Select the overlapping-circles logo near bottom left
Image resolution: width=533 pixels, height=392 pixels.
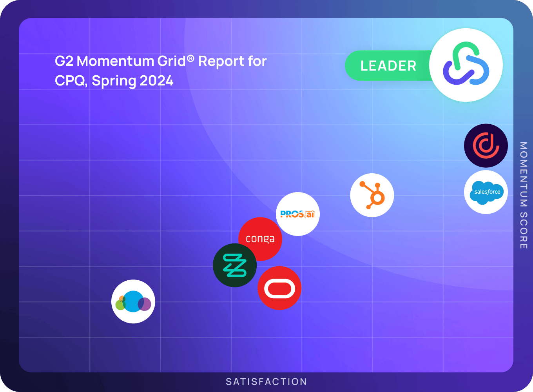(133, 301)
